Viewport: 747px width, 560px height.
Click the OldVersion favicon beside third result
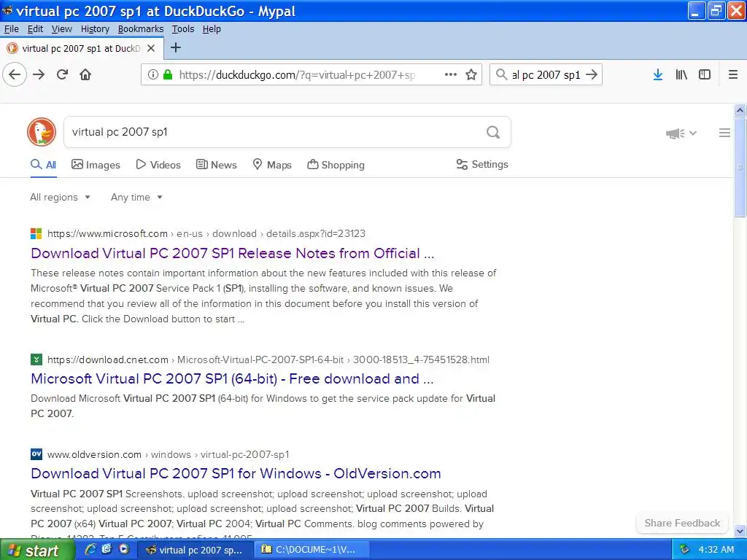tap(36, 454)
